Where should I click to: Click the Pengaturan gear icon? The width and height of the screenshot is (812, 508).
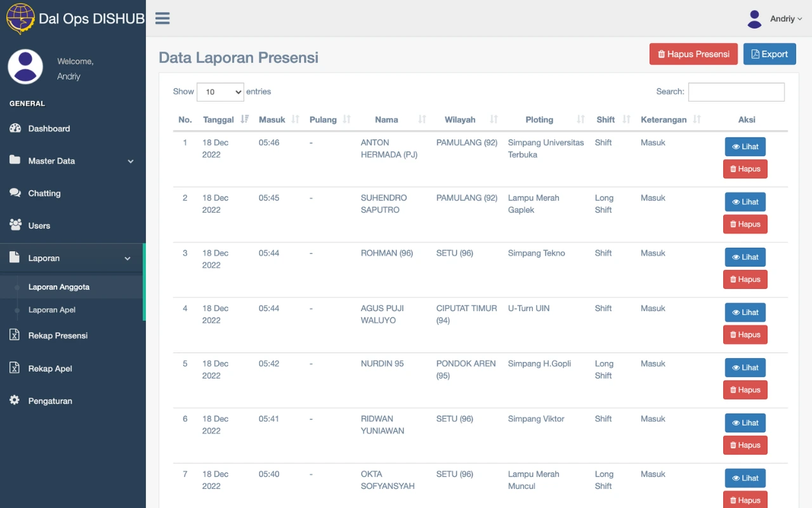[x=15, y=401]
